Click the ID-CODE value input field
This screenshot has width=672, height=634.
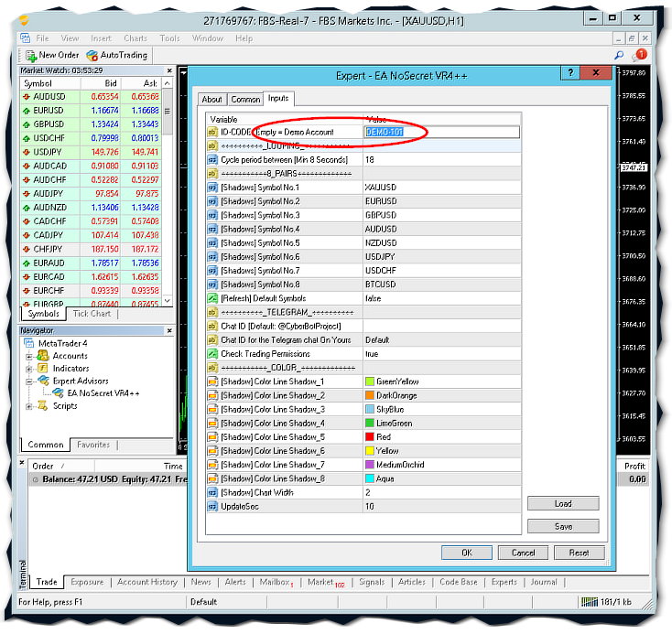tap(441, 133)
